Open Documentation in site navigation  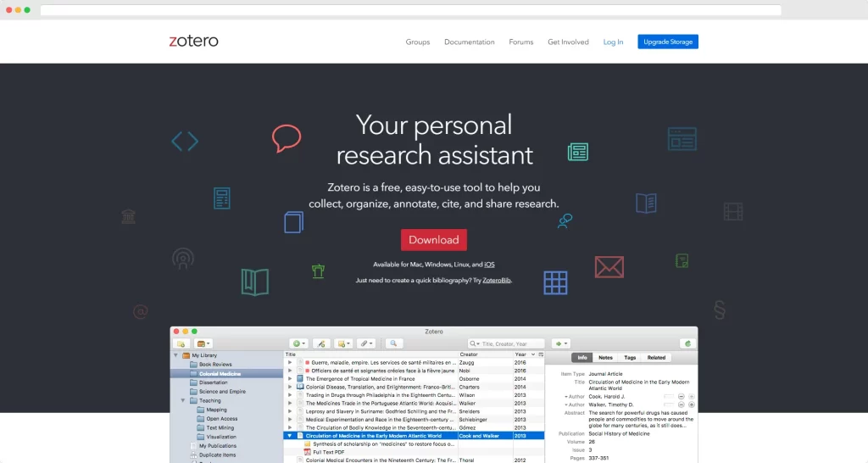click(x=470, y=42)
